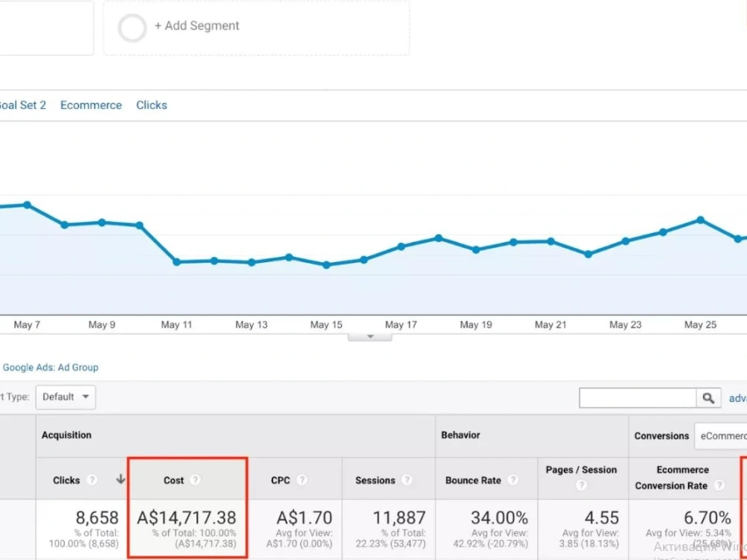Screen dimensions: 747x560
Task: Click the Clicks help question icon
Action: pos(92,480)
